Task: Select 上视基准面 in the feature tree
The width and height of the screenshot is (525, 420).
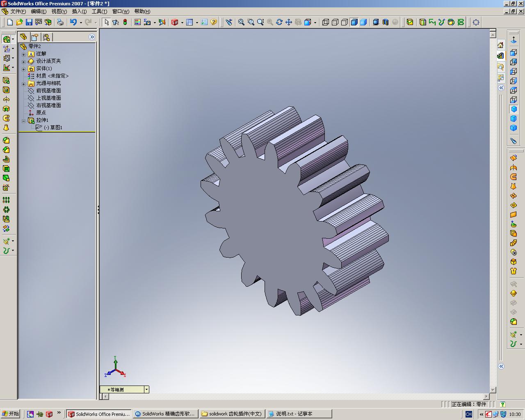Action: pyautogui.click(x=48, y=98)
